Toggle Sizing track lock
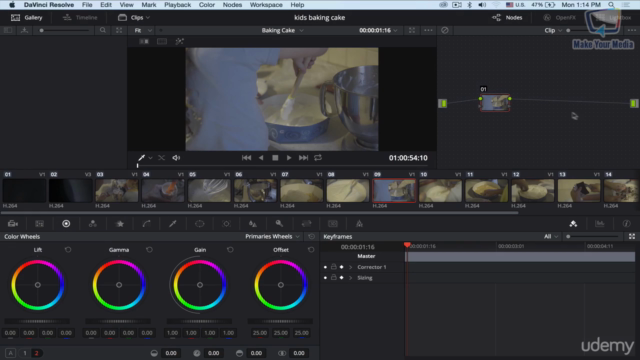 pos(333,278)
